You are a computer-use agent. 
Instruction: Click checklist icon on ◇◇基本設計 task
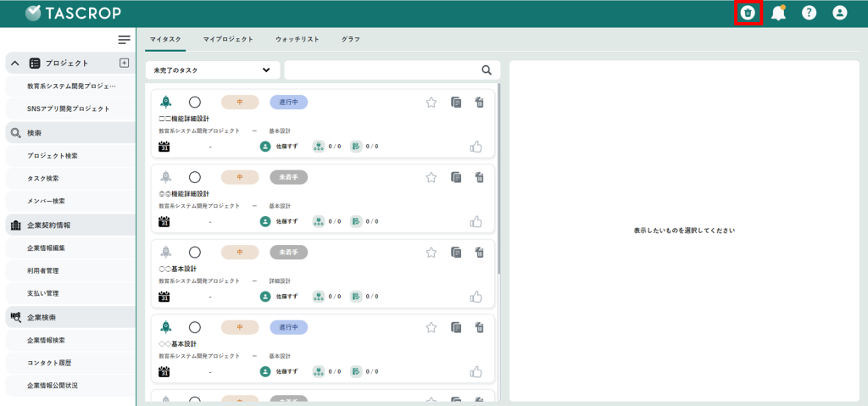[356, 371]
